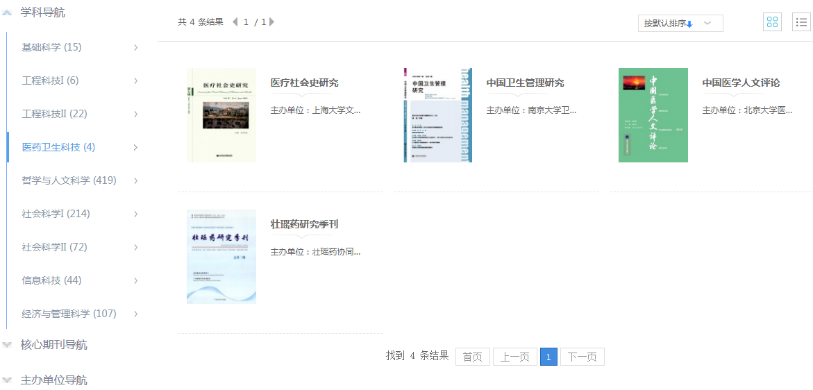The width and height of the screenshot is (813, 390).
Task: Select 信息科技 (44) category
Action: 51,281
